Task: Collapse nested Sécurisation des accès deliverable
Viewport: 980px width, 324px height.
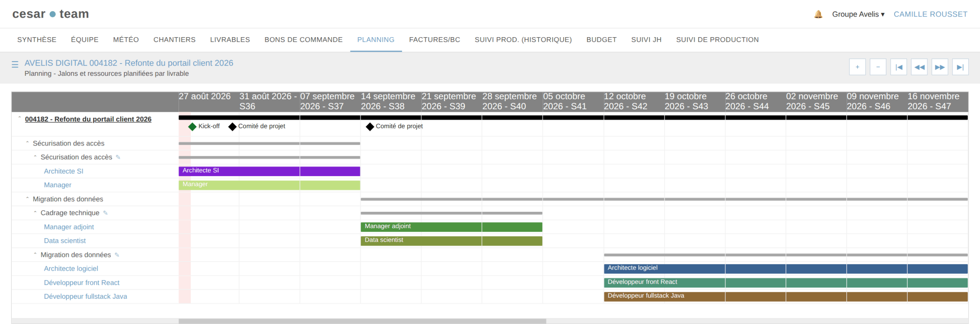Action: coord(35,156)
